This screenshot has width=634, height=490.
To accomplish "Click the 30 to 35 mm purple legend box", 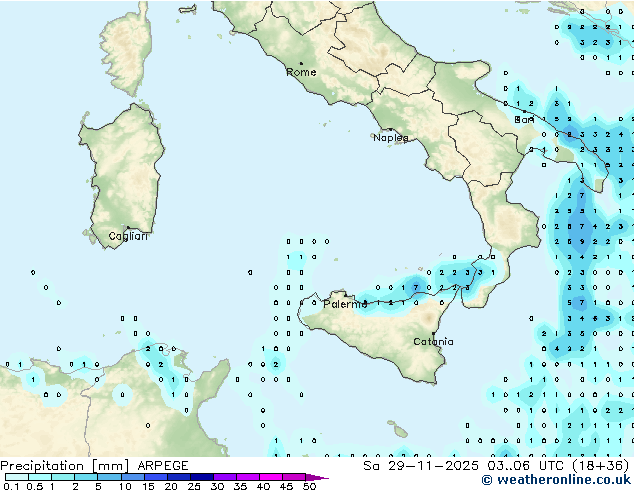I will click(x=225, y=477).
